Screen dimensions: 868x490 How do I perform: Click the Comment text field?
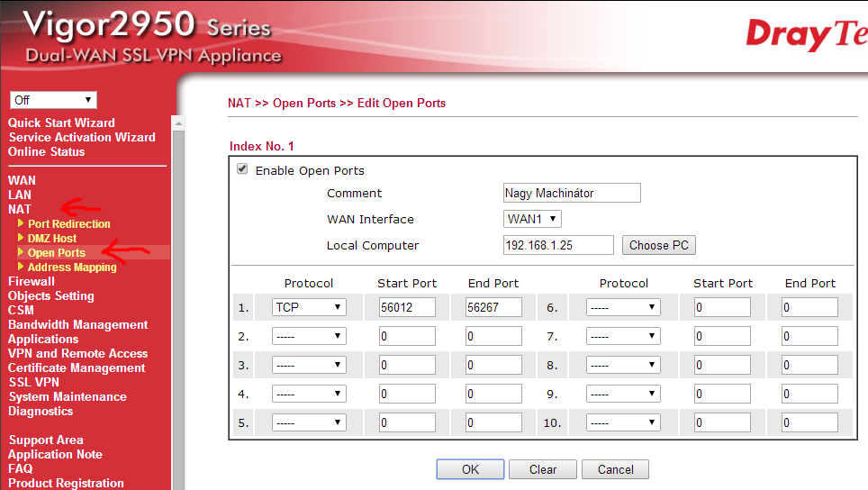[x=572, y=193]
